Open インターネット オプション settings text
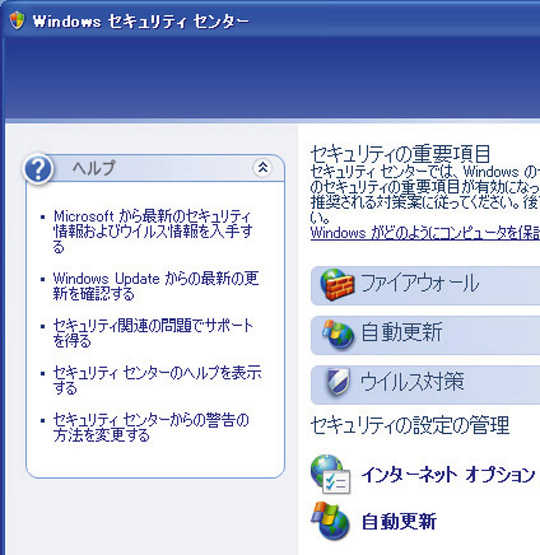The height and width of the screenshot is (555, 540). [448, 475]
